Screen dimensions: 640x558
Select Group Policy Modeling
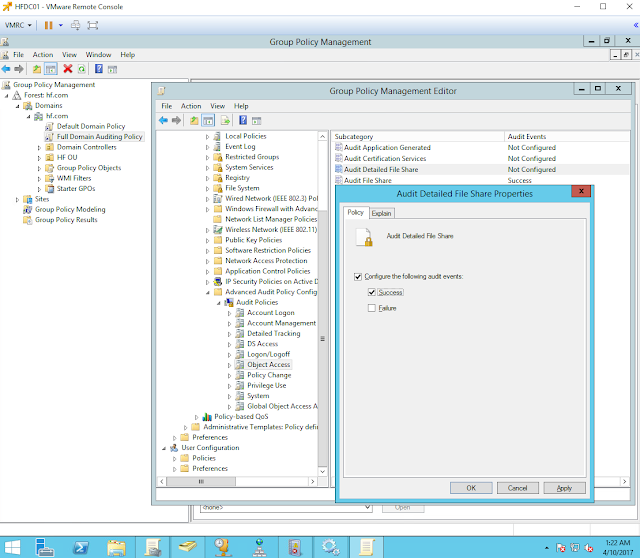[70, 209]
